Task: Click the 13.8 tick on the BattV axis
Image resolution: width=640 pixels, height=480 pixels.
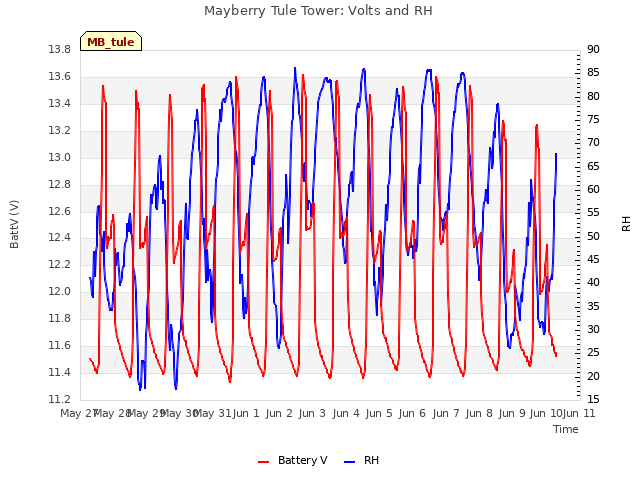Action: pos(60,50)
